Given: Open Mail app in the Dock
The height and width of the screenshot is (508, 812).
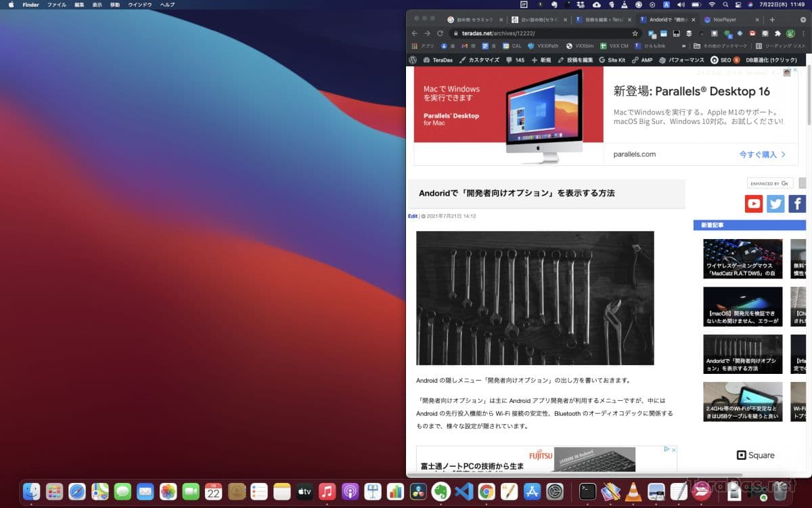Looking at the screenshot, I should pyautogui.click(x=145, y=492).
